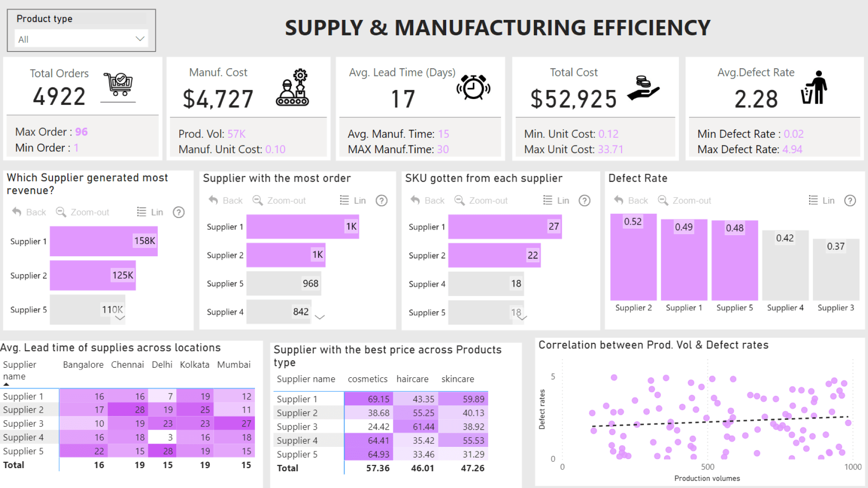
Task: Click the alarm clock icon in Avg. Lead Time
Action: pos(473,87)
